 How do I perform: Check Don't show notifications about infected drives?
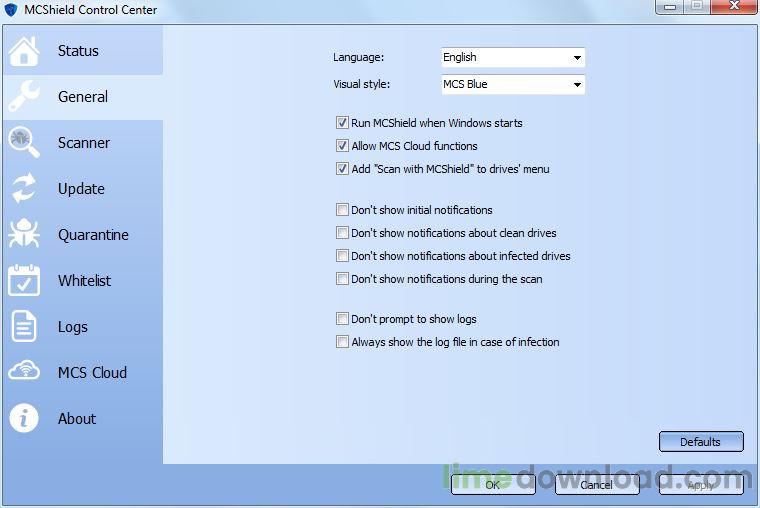click(x=342, y=255)
